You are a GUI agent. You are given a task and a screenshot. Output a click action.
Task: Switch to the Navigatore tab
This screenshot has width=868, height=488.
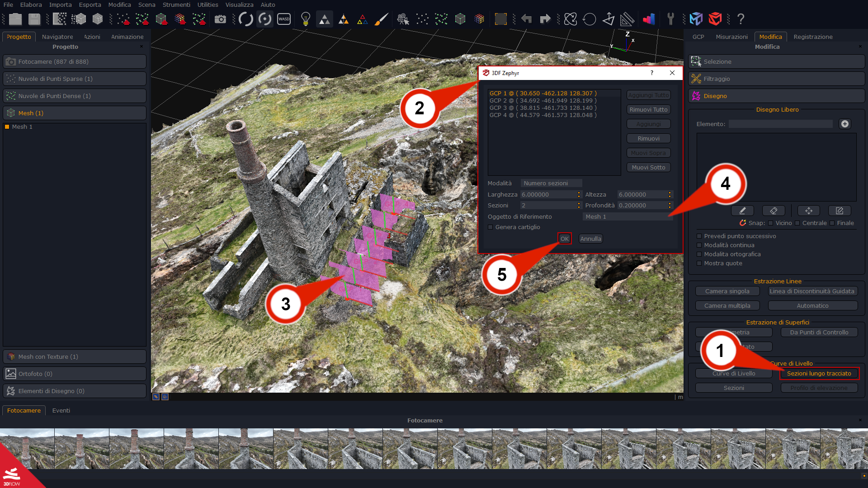click(57, 37)
